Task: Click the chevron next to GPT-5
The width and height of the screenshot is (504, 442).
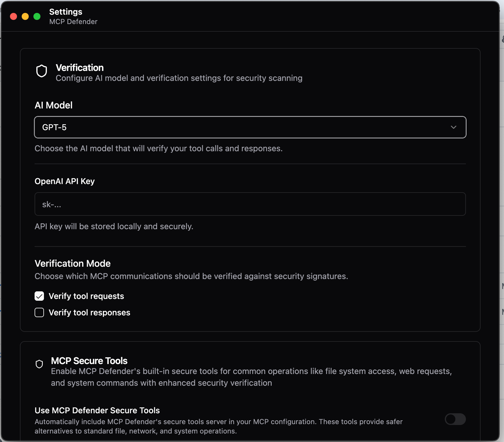Action: [x=454, y=127]
